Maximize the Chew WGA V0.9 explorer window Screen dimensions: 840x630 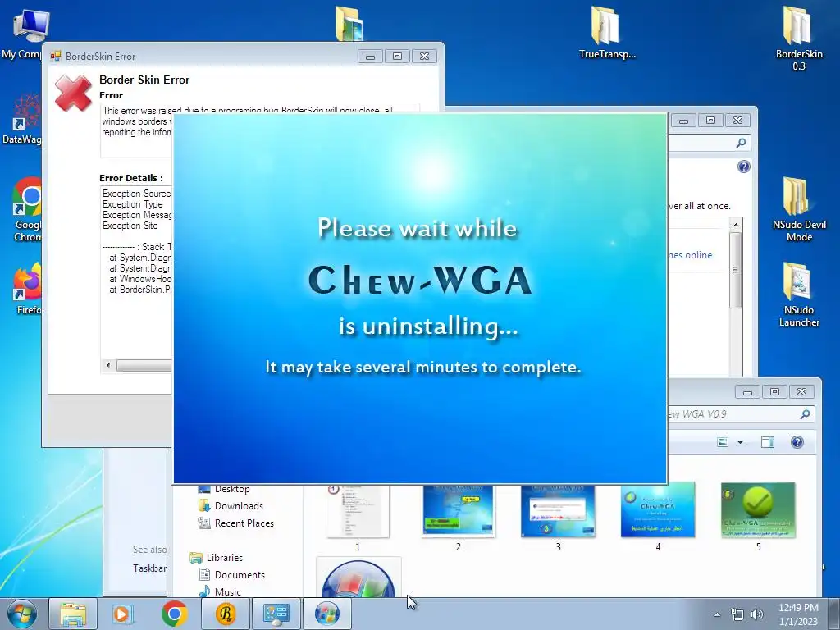pyautogui.click(x=774, y=391)
